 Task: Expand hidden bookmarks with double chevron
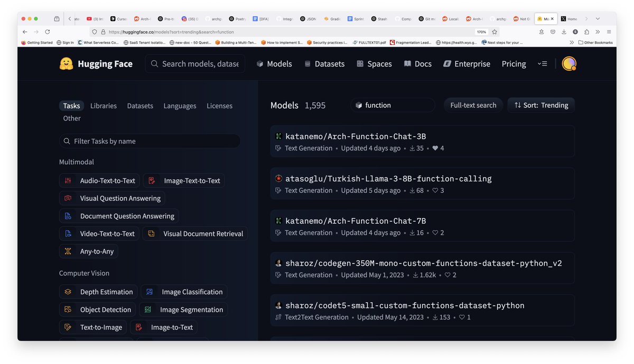[x=572, y=42]
